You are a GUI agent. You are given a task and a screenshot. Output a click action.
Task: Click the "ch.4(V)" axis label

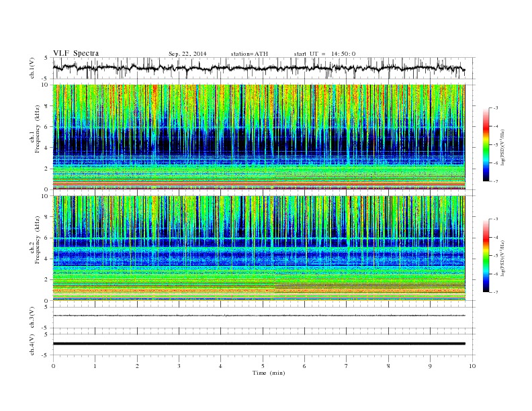32,345
